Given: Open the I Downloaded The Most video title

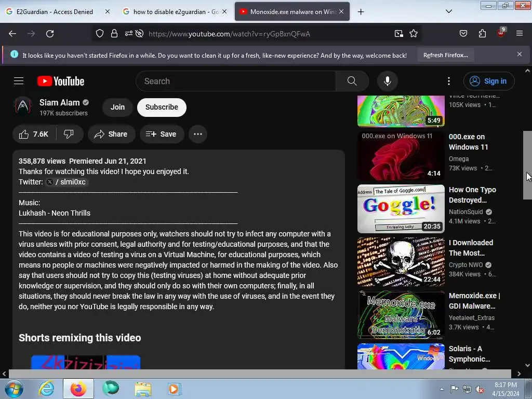Looking at the screenshot, I should pyautogui.click(x=471, y=248).
